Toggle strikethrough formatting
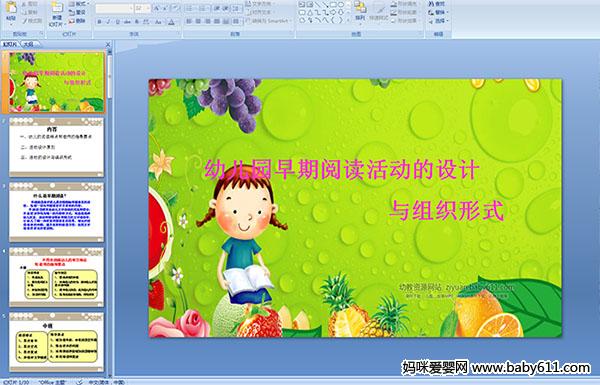Screen dimensions: 600x385 tap(127, 22)
